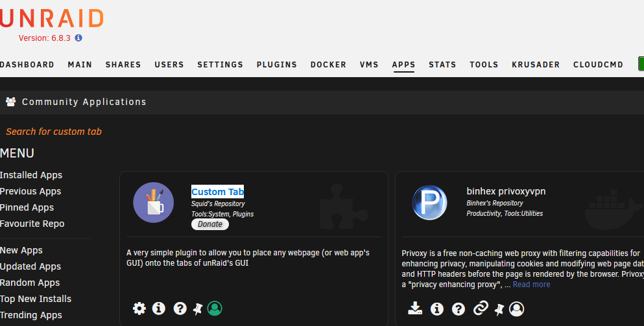This screenshot has height=326, width=644.
Task: Open the Krusader tab
Action: click(536, 64)
